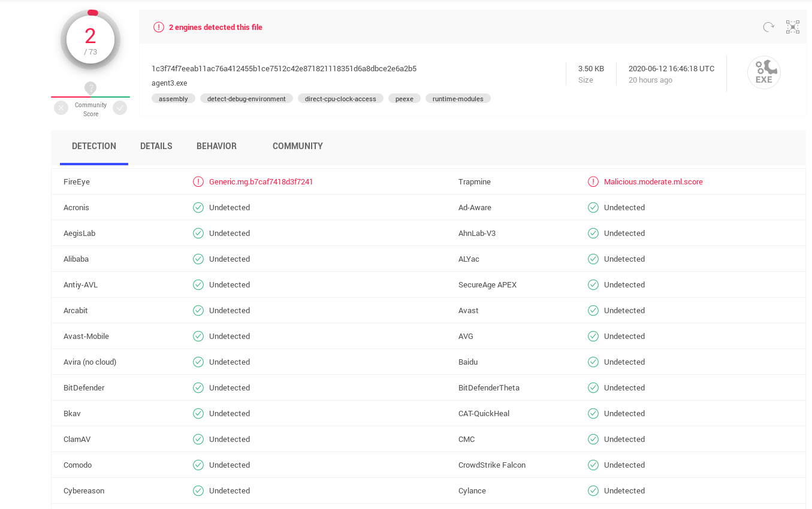Click red alert icon in detection banner
Screen dimensions: 812x509
coord(159,27)
